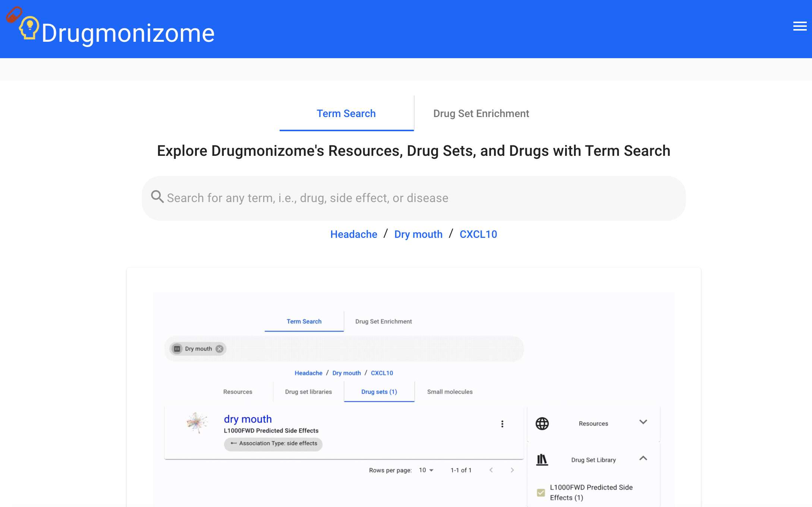Click the Drugmonizome logo icon
The width and height of the screenshot is (812, 507).
tap(23, 23)
